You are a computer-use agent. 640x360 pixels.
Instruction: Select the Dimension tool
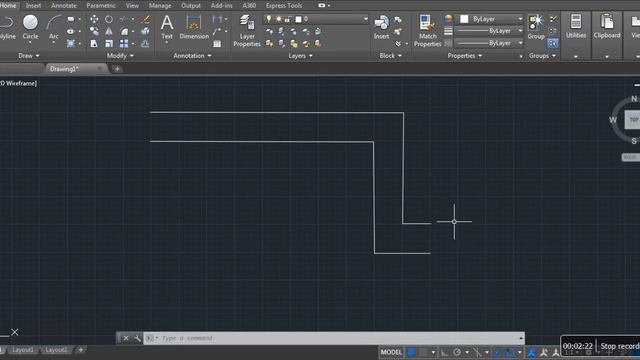point(194,27)
